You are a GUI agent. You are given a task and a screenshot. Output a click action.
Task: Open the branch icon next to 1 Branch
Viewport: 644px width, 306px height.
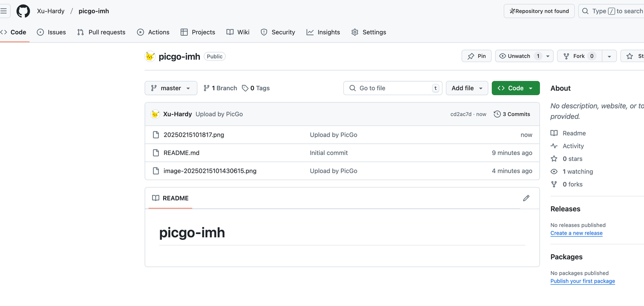[x=206, y=88]
